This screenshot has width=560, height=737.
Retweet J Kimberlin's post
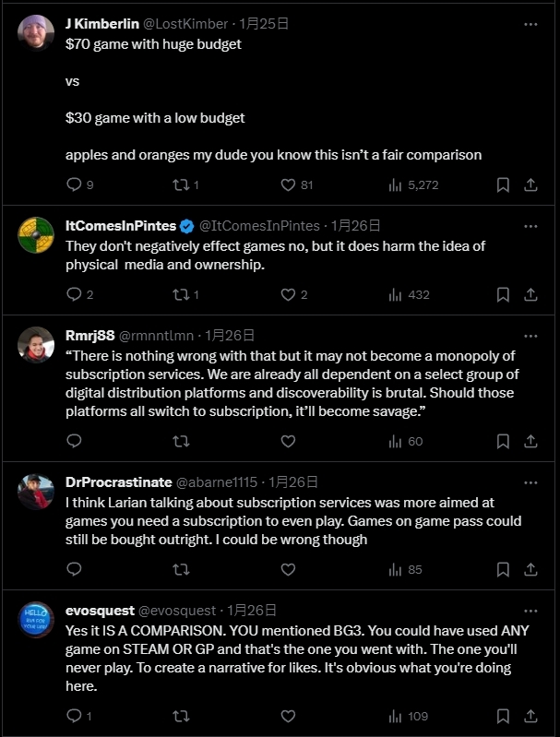[x=181, y=184]
